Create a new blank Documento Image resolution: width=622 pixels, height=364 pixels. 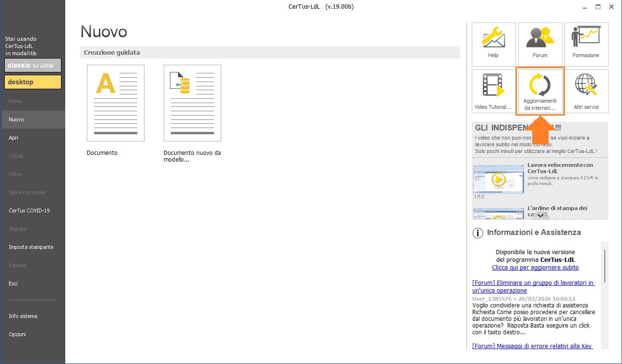115,103
